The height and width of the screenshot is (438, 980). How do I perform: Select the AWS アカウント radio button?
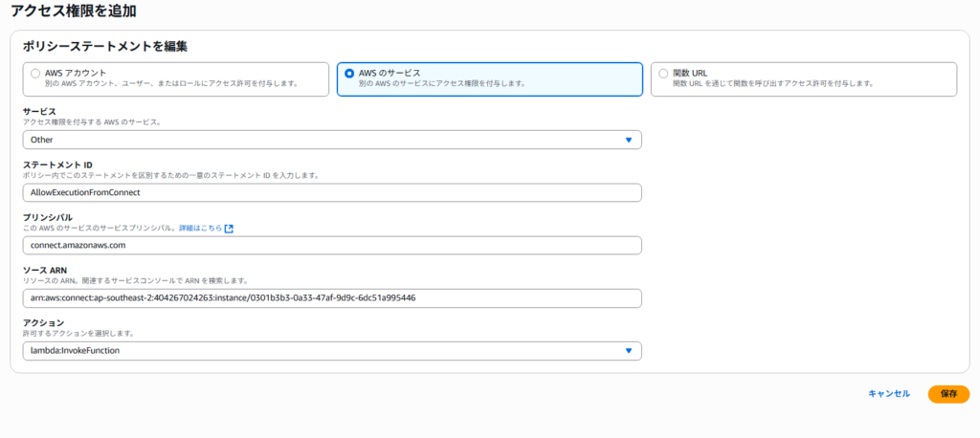coord(35,73)
